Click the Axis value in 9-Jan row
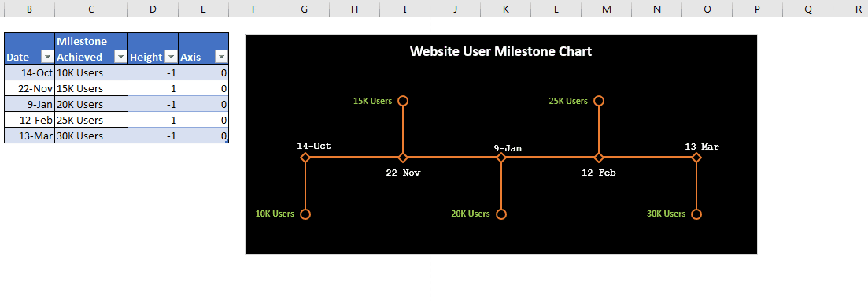This screenshot has width=868, height=301. point(204,104)
